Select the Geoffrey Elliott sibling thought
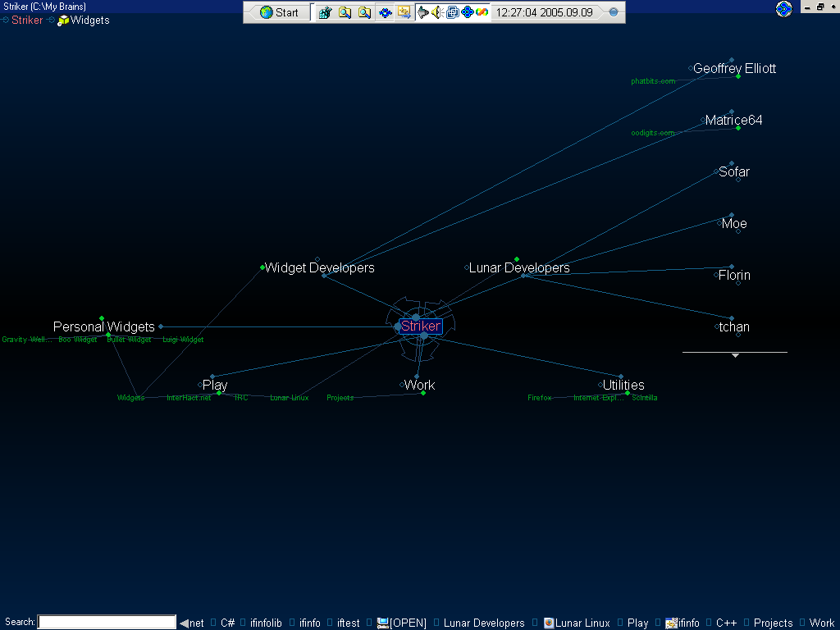This screenshot has height=630, width=840. (x=734, y=69)
